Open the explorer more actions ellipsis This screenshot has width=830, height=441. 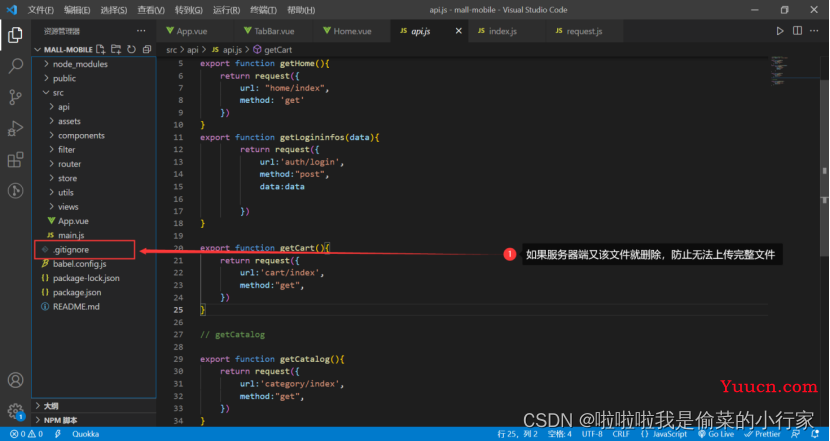coord(141,31)
